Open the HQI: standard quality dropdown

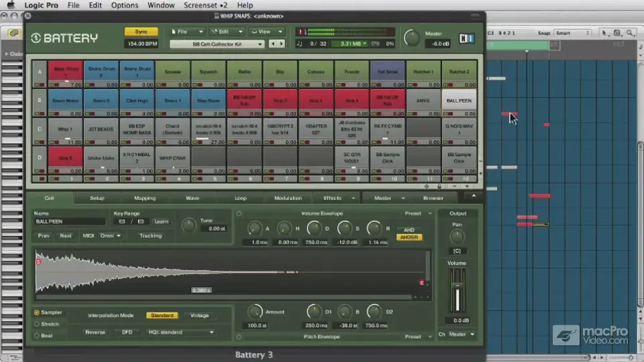pos(180,333)
